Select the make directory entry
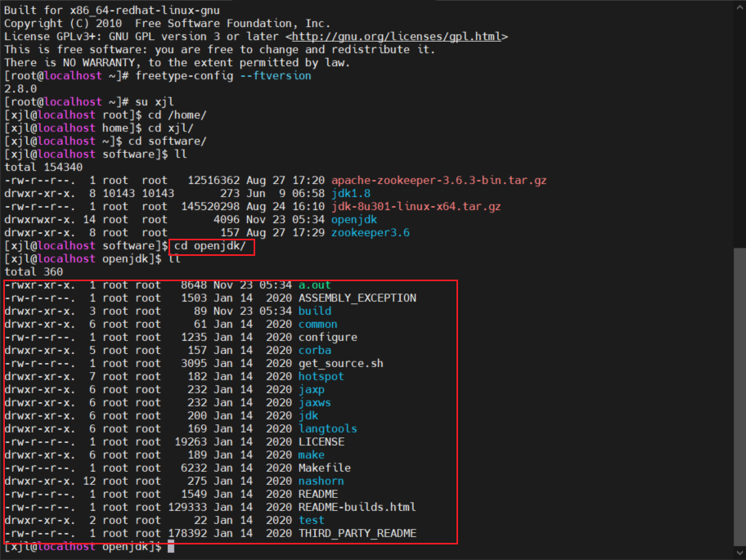This screenshot has height=560, width=746. click(311, 455)
